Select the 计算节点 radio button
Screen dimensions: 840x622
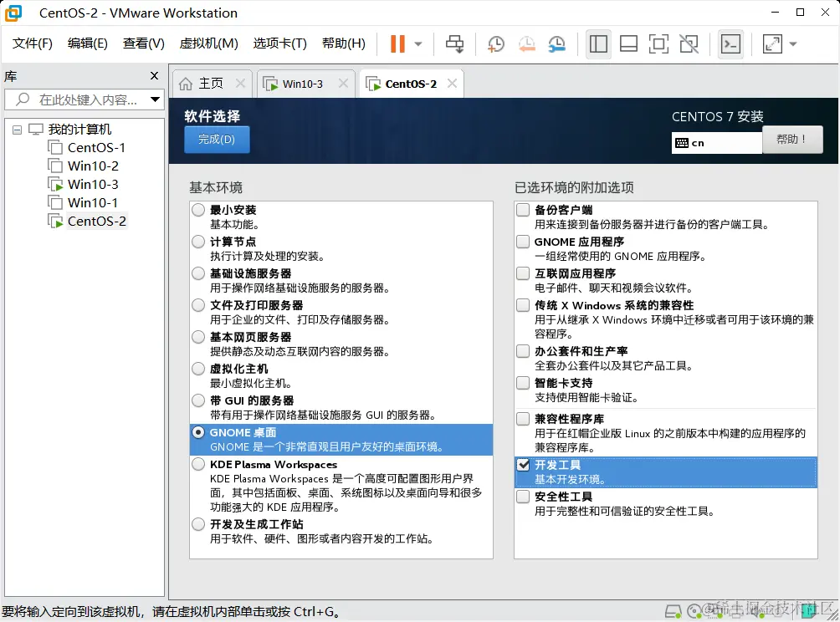point(198,242)
